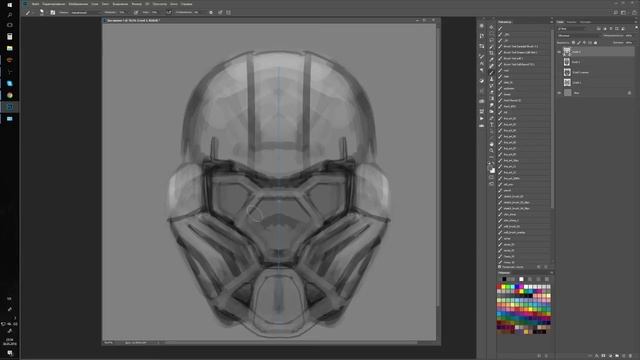640x360 pixels.
Task: Toggle layer filtering on/off switch
Action: (637, 28)
